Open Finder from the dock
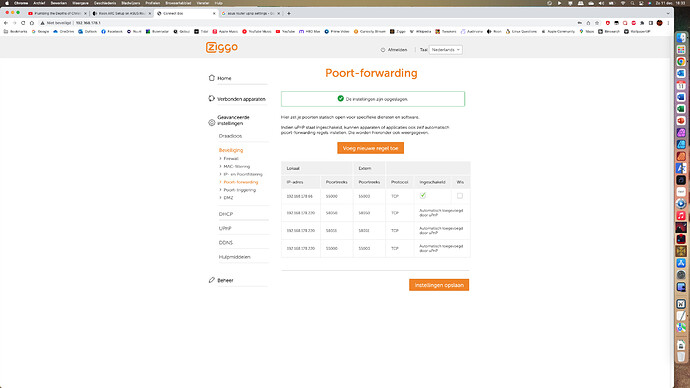This screenshot has height=388, width=690. [x=681, y=38]
